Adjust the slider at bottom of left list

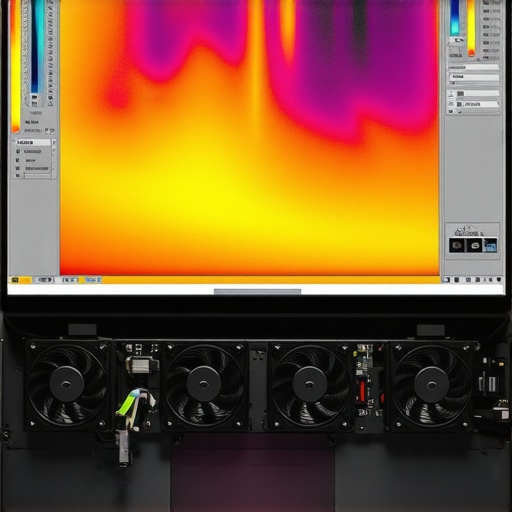click(x=37, y=176)
